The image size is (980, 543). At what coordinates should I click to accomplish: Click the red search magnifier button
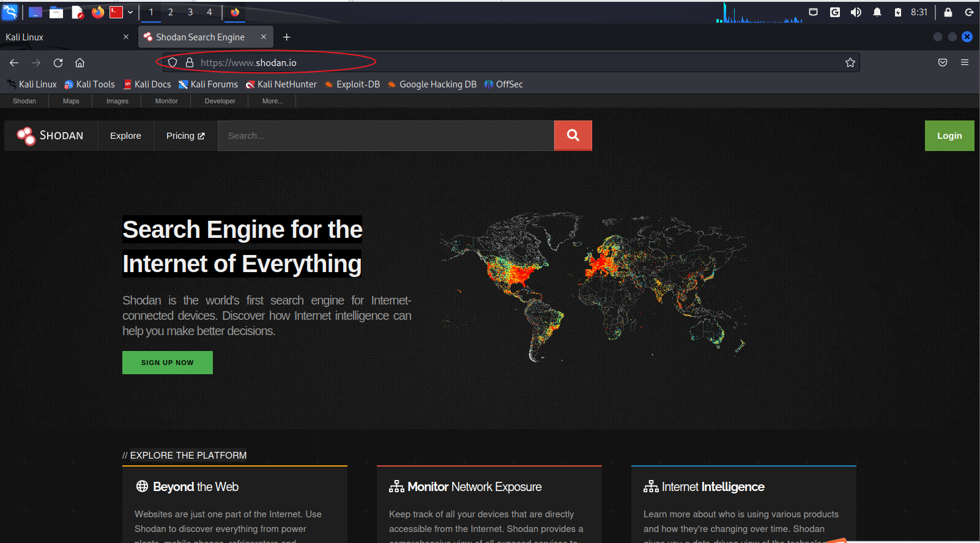pos(573,135)
